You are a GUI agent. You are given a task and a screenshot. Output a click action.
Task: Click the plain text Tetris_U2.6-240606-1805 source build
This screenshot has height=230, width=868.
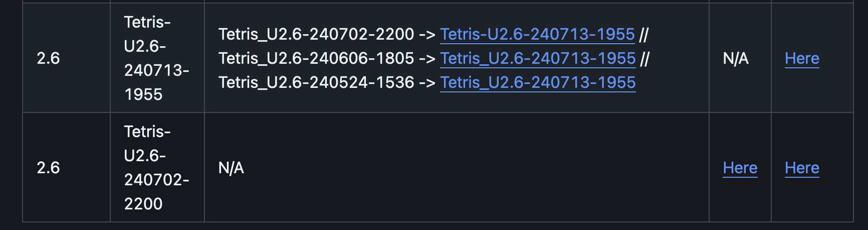[x=316, y=58]
